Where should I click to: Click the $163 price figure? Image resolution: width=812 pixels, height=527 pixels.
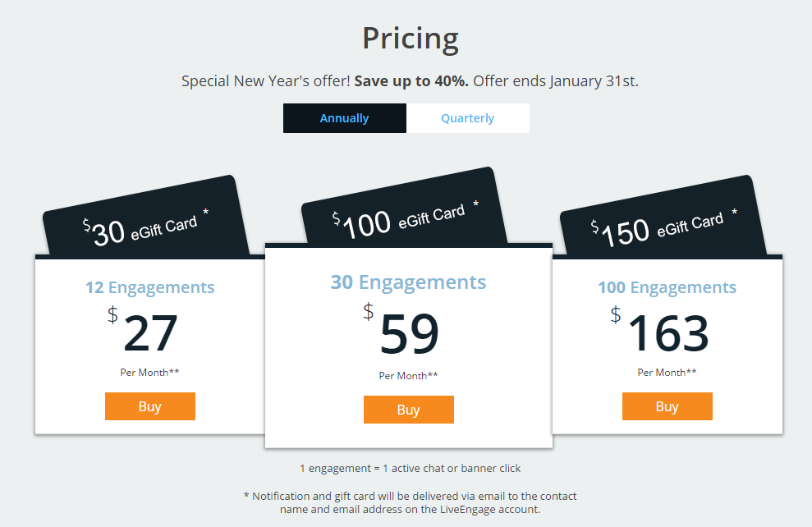tap(660, 330)
